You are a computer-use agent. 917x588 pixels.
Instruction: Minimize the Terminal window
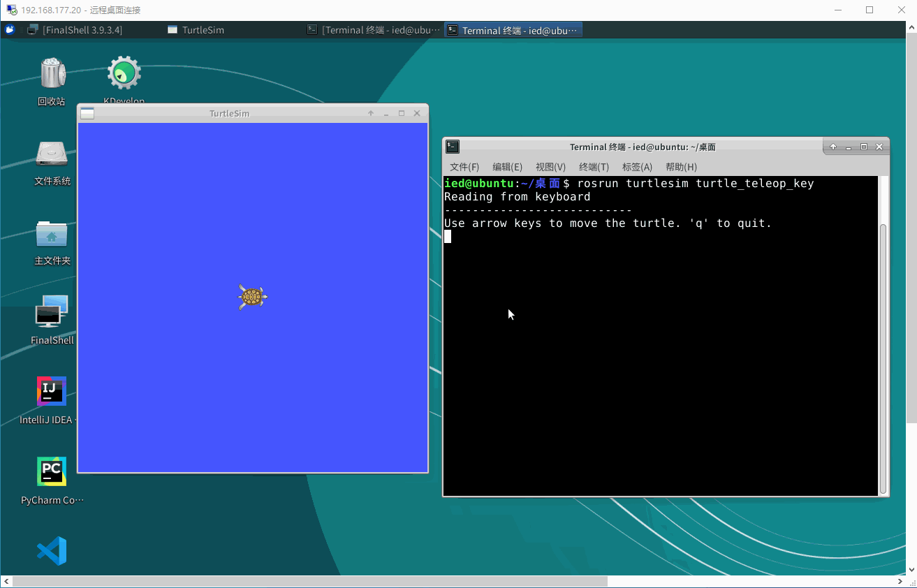tap(849, 147)
